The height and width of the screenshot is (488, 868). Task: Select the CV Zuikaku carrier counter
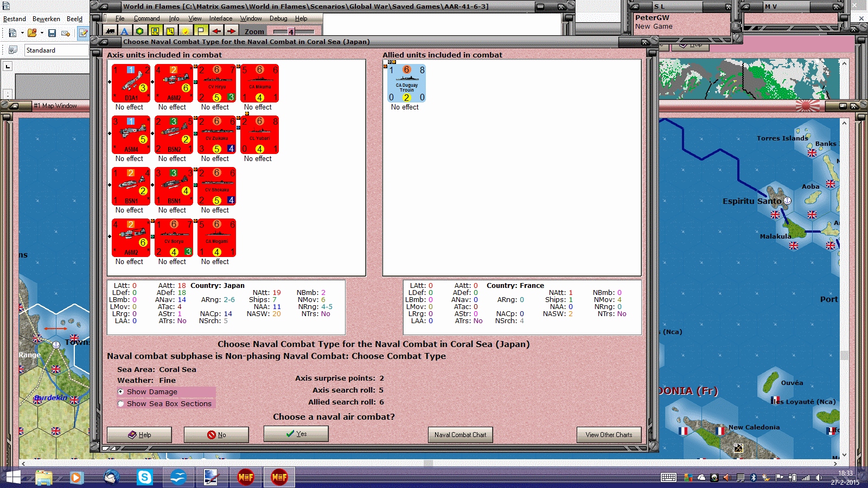click(216, 134)
